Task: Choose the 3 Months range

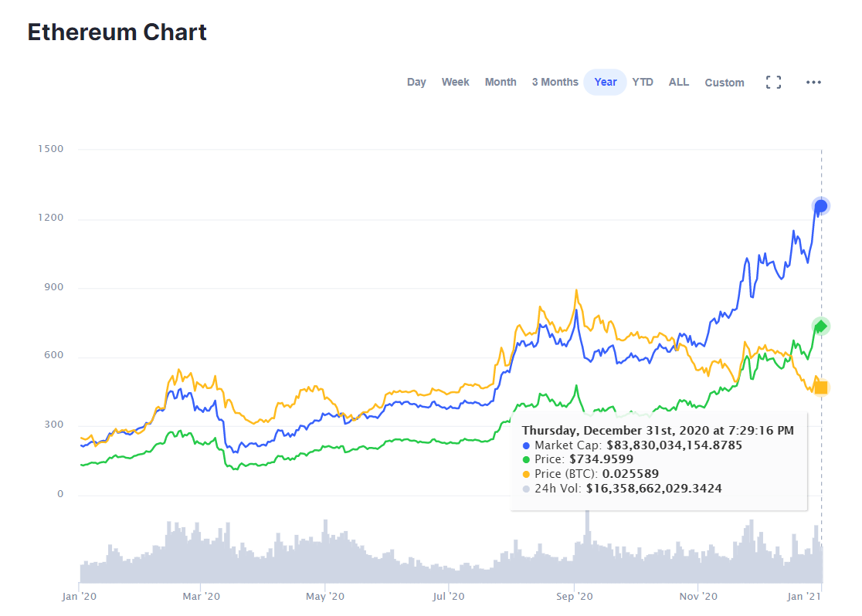Action: [555, 82]
